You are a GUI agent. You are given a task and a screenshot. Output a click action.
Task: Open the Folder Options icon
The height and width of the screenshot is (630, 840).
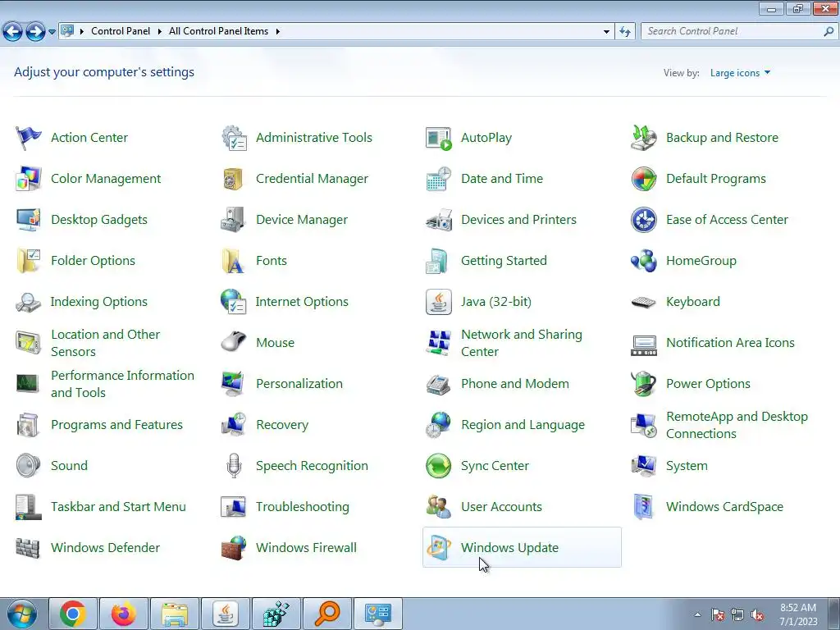click(x=28, y=261)
